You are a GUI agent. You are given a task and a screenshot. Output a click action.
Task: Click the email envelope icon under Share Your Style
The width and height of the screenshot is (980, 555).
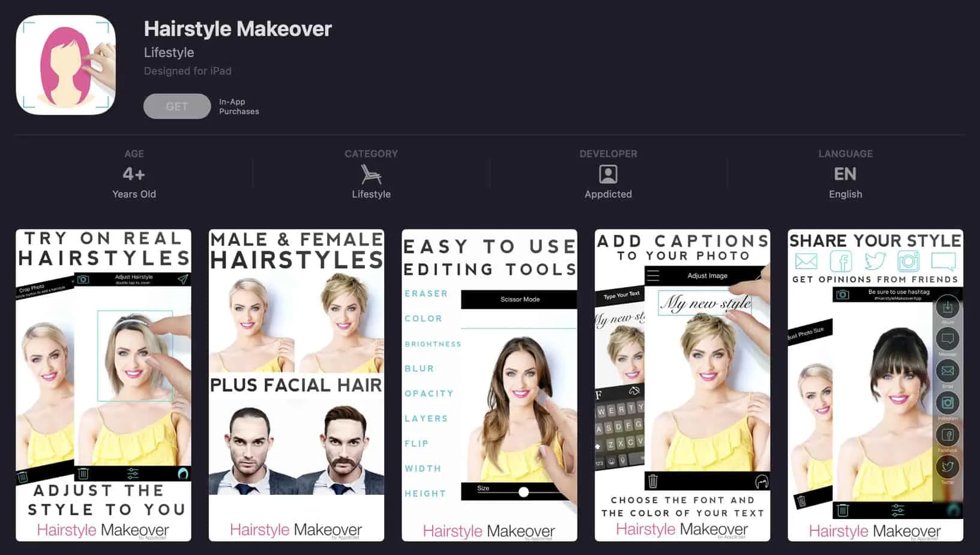(x=806, y=261)
